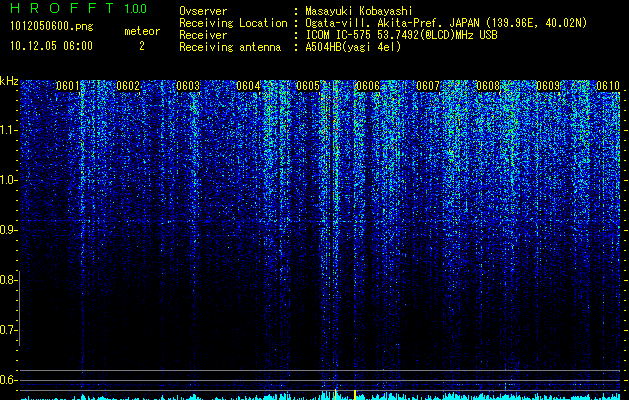629x400 pixels.
Task: Click the 10.12.05 06:00 timestamp
Action: click(51, 46)
